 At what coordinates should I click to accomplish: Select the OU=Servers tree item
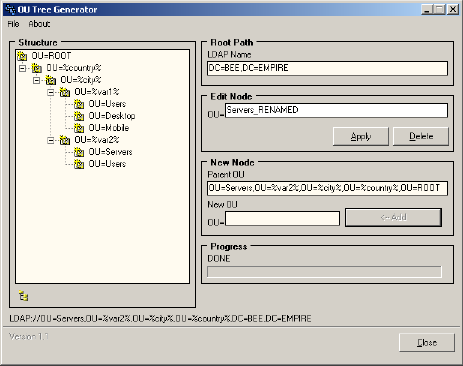click(110, 152)
